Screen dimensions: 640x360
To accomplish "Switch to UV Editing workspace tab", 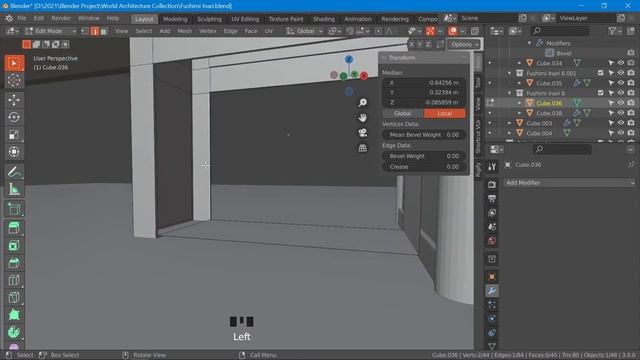I will pyautogui.click(x=245, y=19).
